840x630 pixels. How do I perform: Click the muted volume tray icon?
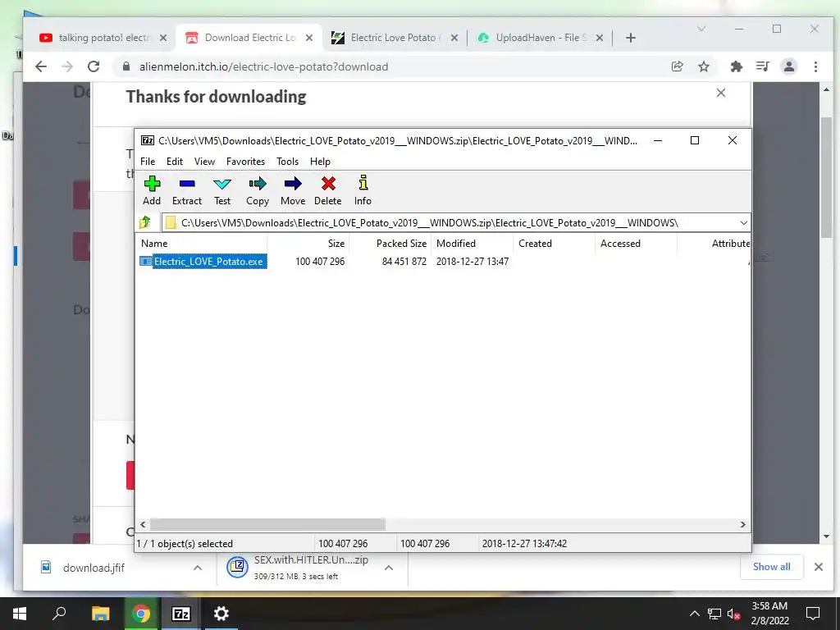click(733, 614)
